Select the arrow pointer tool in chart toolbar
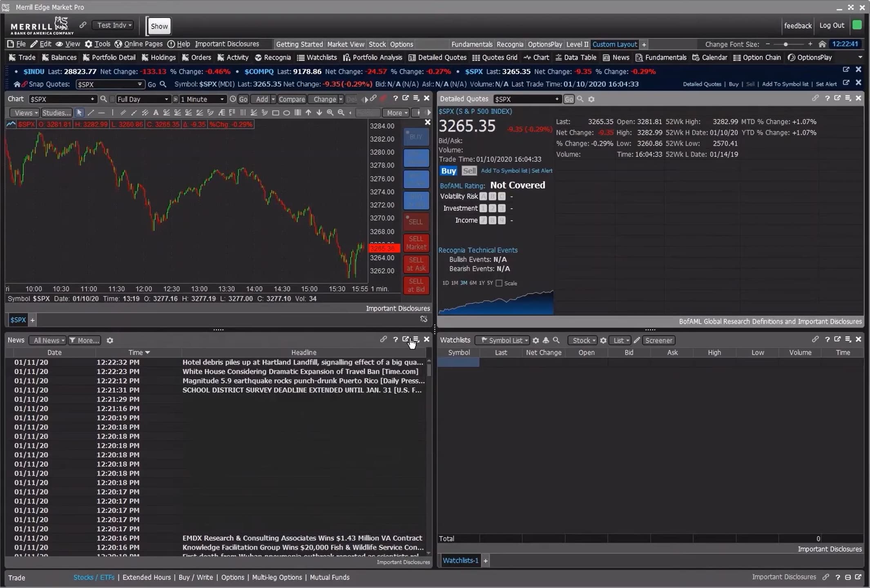Image resolution: width=870 pixels, height=588 pixels. point(79,113)
